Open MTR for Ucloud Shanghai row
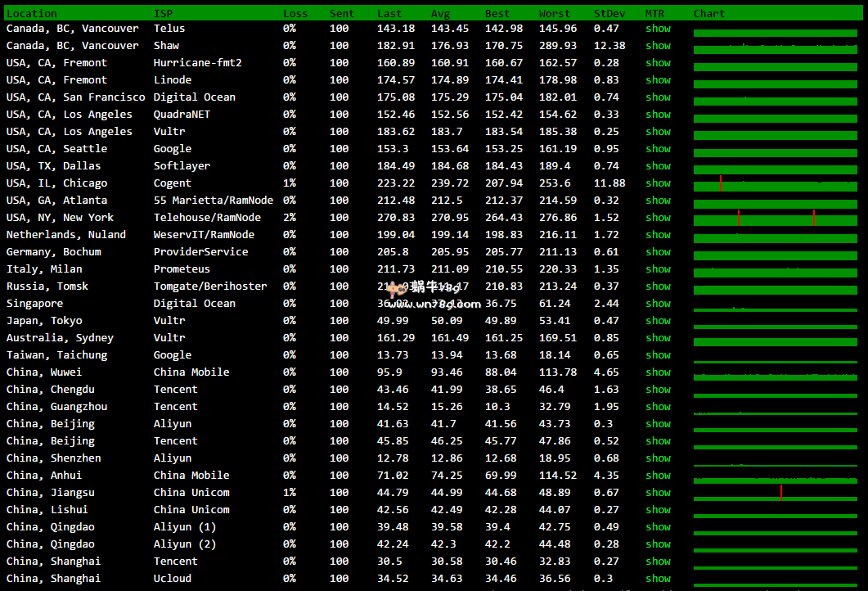Screen dimensions: 868x591 point(658,579)
